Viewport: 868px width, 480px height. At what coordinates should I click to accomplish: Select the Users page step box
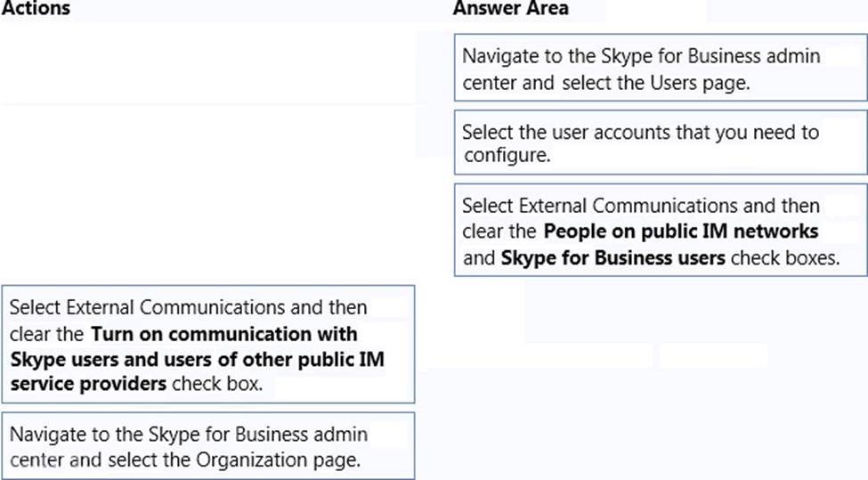tap(660, 68)
